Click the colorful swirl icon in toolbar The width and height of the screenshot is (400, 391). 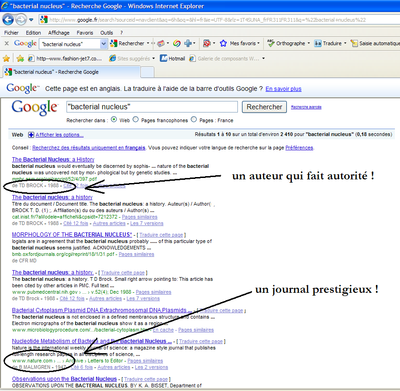[x=177, y=43]
